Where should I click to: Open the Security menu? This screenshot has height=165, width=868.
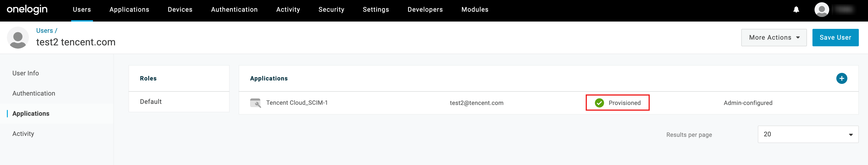331,9
